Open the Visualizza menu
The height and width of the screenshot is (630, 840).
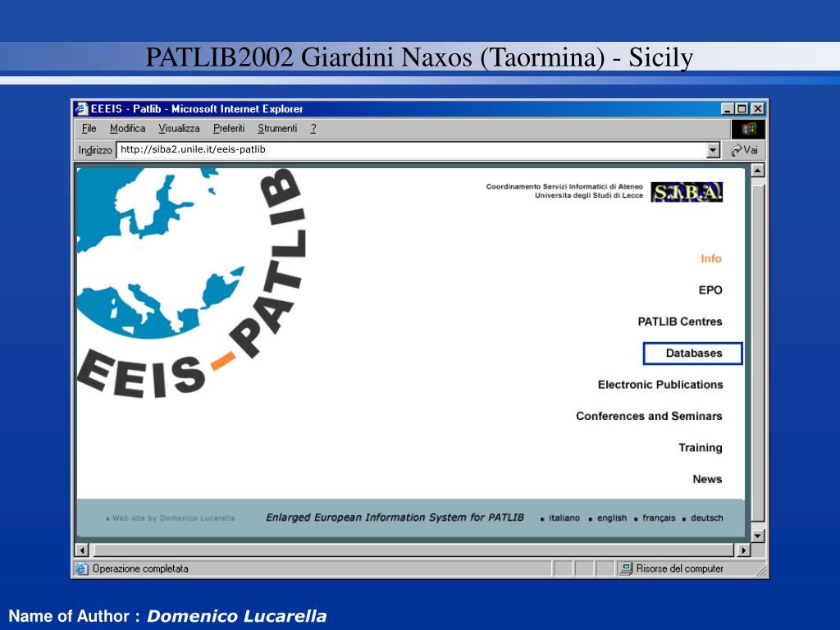point(179,129)
